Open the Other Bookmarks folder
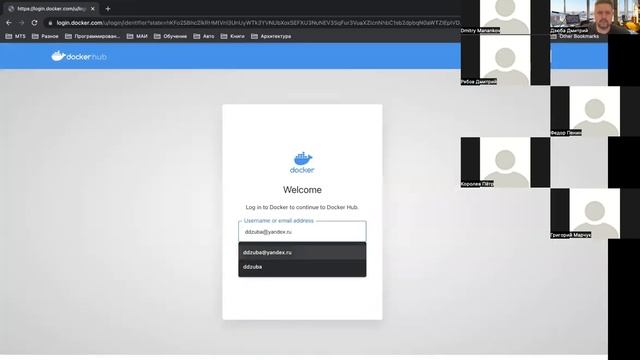Viewport: 640px width, 360px height. point(575,36)
